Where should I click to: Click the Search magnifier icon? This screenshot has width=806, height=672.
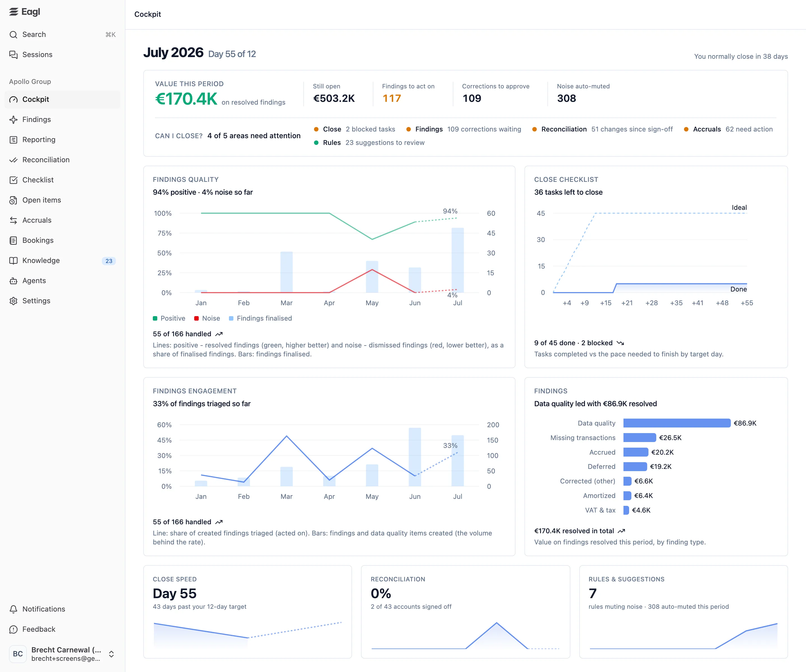(13, 34)
